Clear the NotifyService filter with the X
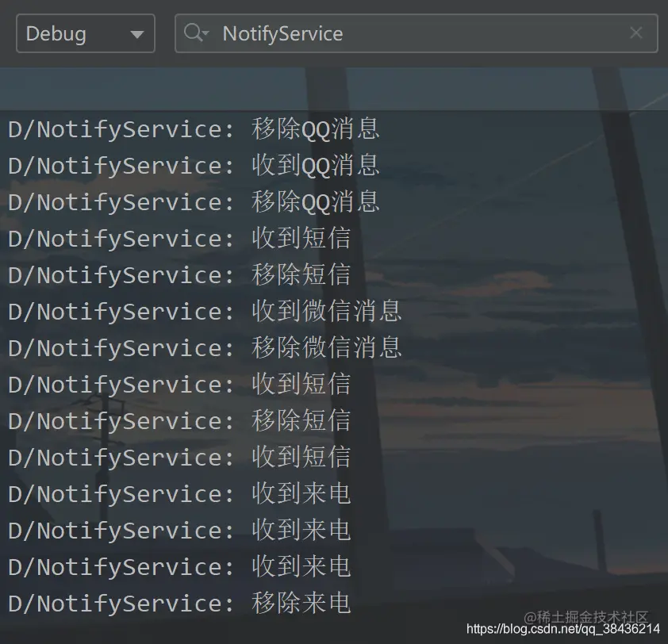The height and width of the screenshot is (644, 668). click(636, 33)
